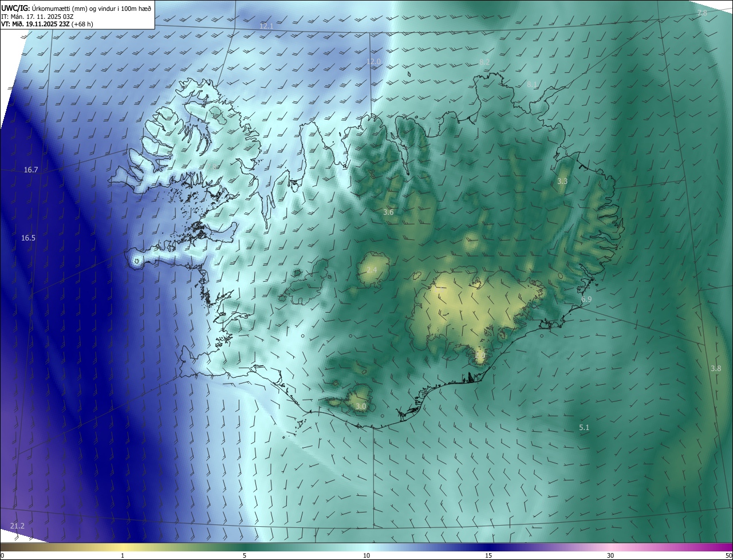Image resolution: width=733 pixels, height=560 pixels.
Task: Click the 3.6 value label on the map
Action: [x=388, y=212]
